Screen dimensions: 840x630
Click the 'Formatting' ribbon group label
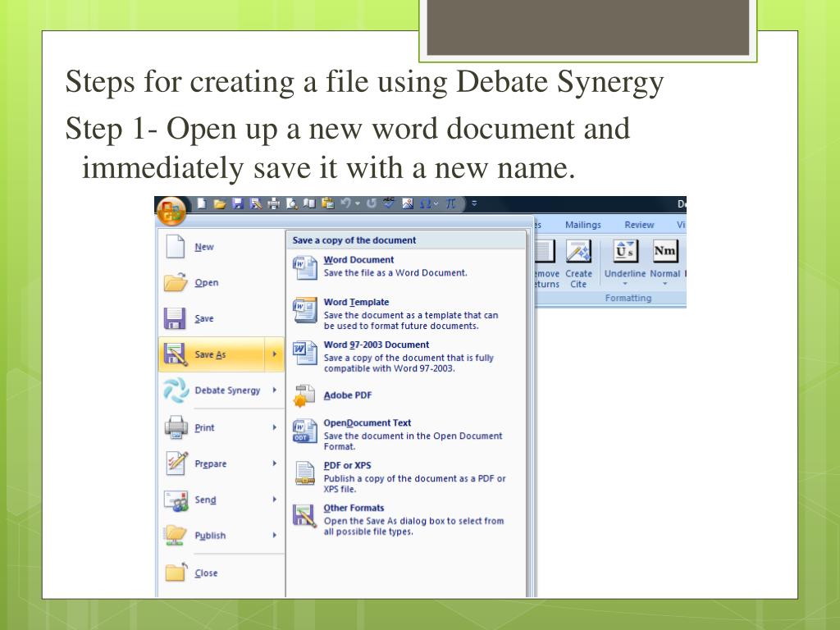(628, 298)
